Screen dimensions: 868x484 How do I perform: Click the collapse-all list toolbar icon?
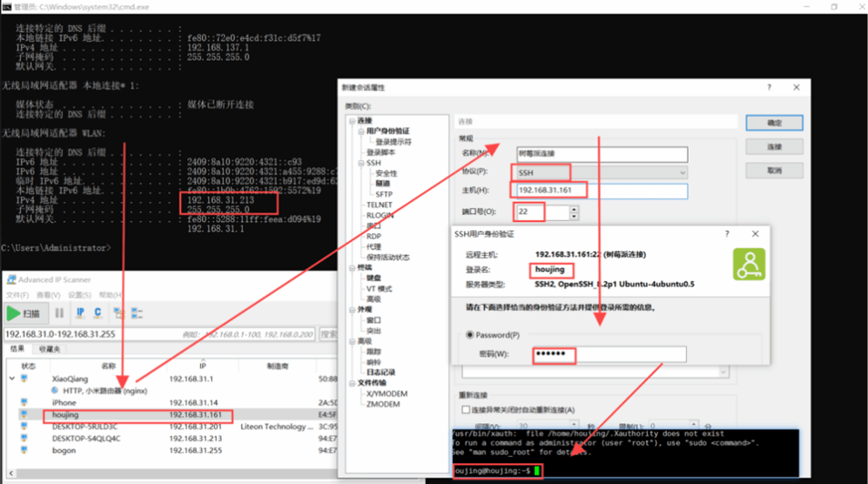pyautogui.click(x=136, y=313)
